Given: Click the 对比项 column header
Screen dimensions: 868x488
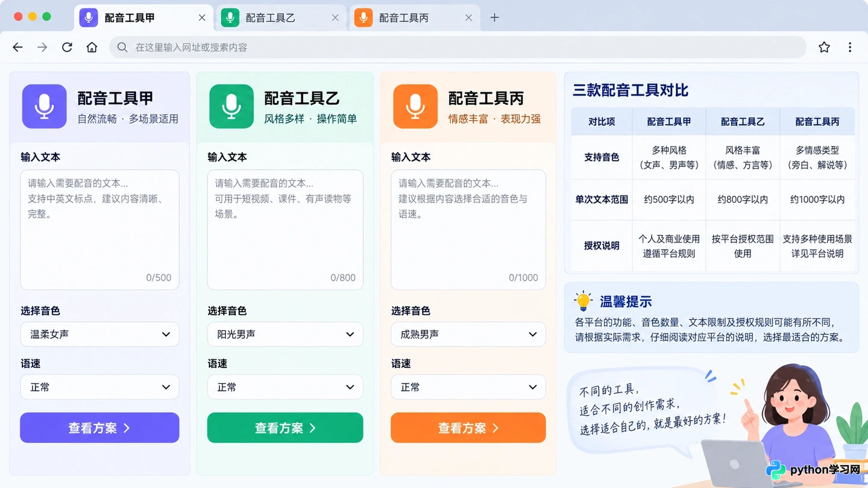Looking at the screenshot, I should pos(602,122).
